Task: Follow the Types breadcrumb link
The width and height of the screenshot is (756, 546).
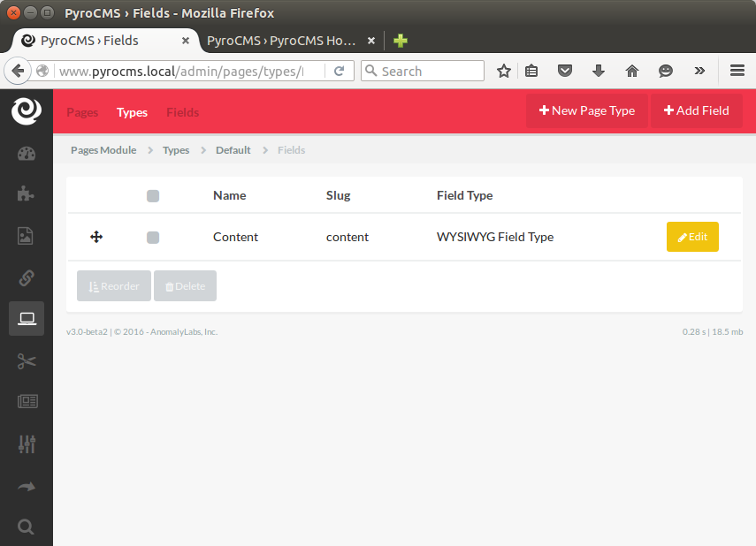Action: [x=176, y=150]
